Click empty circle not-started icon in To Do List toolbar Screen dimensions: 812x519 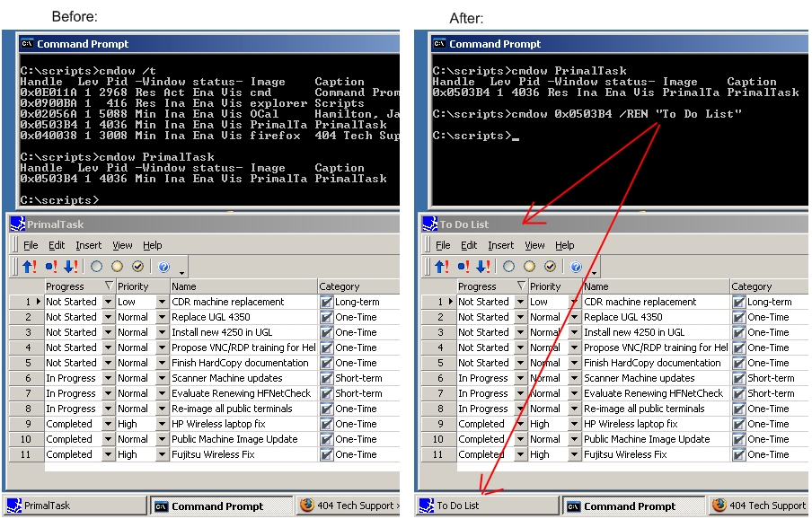click(508, 267)
